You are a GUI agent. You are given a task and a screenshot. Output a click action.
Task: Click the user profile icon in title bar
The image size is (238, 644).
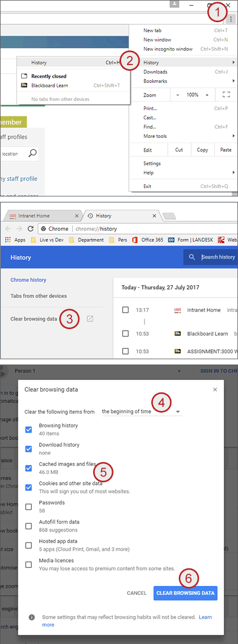(175, 4)
